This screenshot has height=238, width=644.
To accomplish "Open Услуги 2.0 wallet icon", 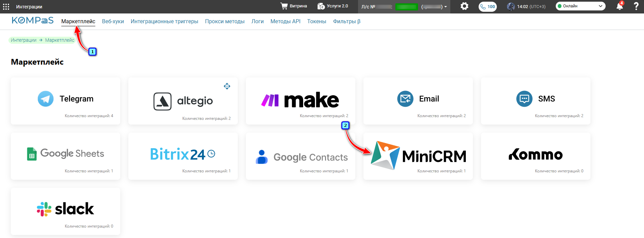I will (321, 6).
